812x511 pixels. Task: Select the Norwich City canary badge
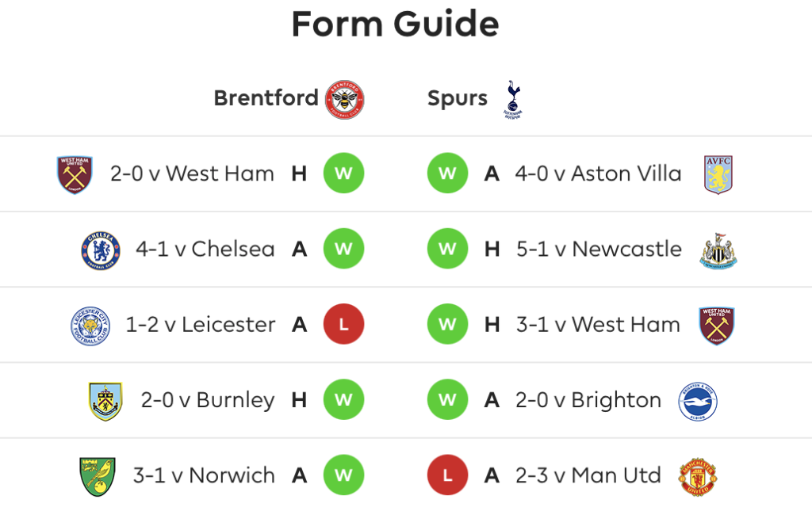click(x=98, y=477)
